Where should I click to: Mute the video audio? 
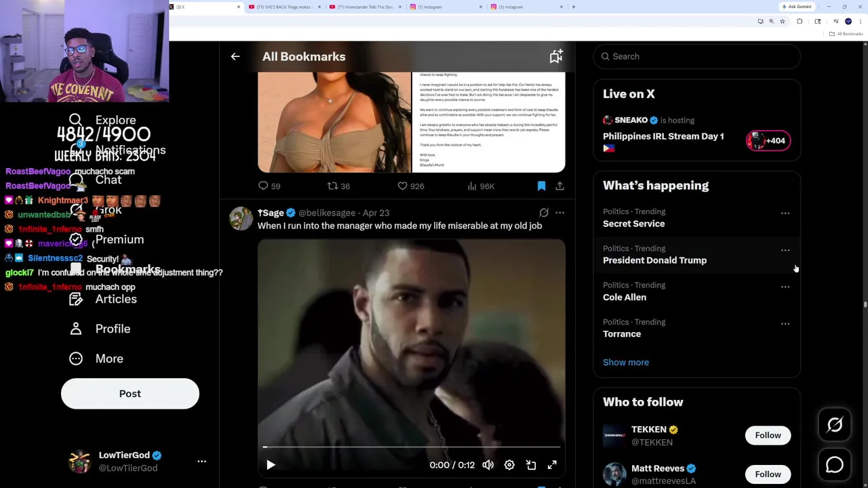pyautogui.click(x=488, y=465)
